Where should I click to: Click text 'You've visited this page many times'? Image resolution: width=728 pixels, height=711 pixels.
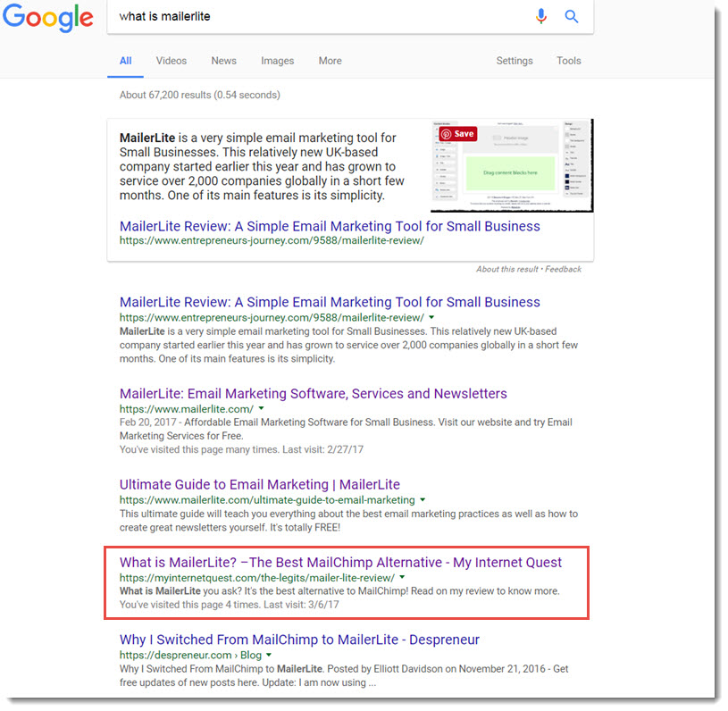pos(198,449)
